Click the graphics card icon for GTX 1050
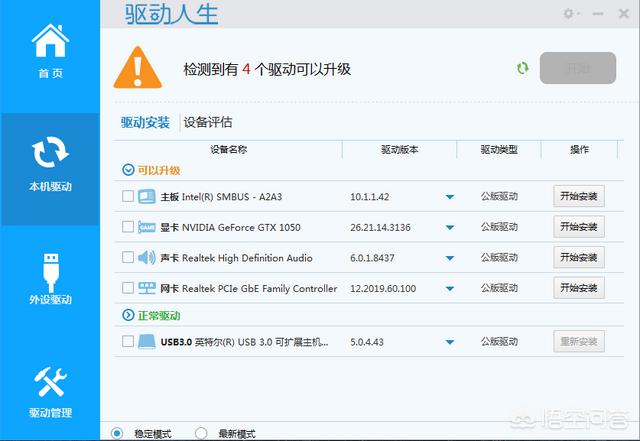 (147, 227)
